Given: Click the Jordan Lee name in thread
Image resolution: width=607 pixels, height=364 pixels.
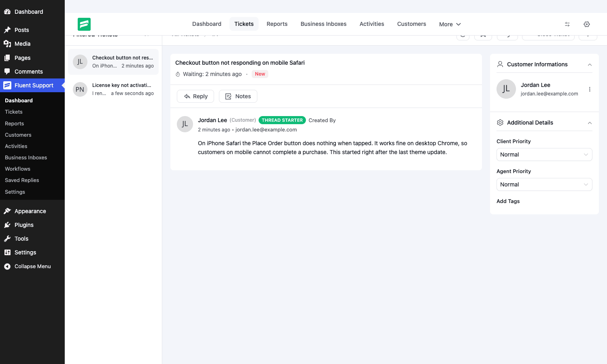Looking at the screenshot, I should [x=212, y=120].
